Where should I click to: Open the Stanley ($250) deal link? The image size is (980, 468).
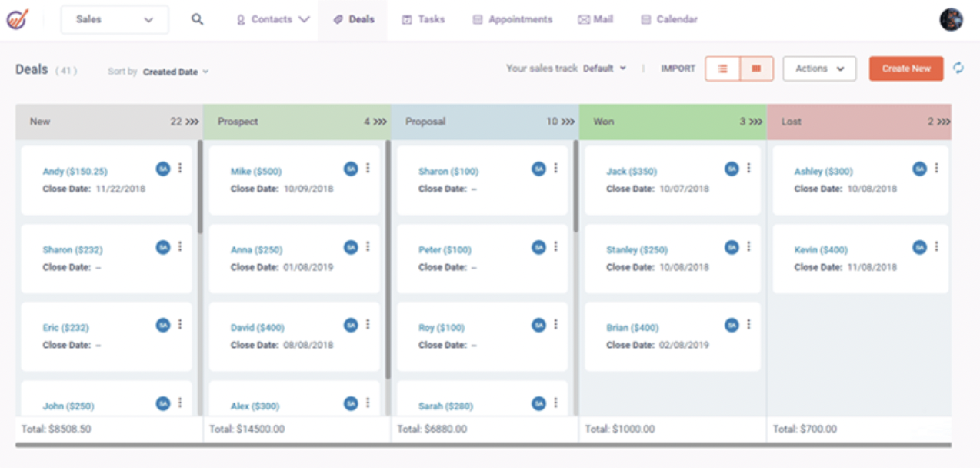tap(637, 250)
